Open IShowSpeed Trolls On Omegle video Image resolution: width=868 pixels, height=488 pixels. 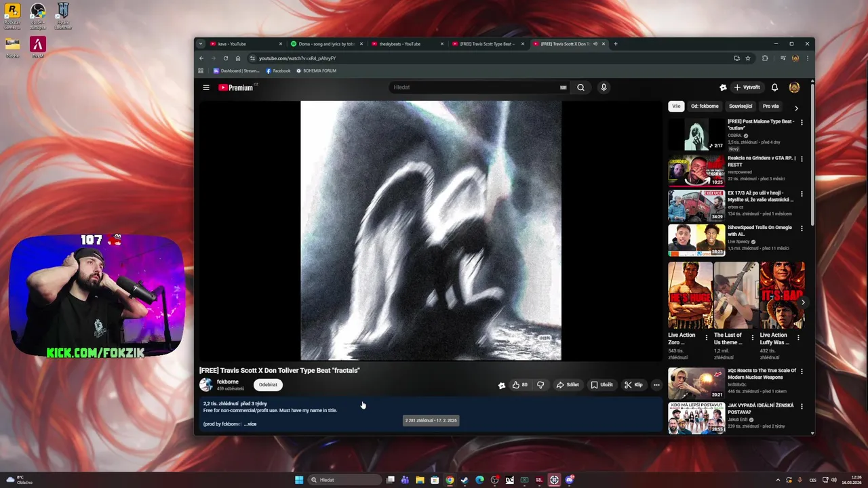[x=696, y=241]
